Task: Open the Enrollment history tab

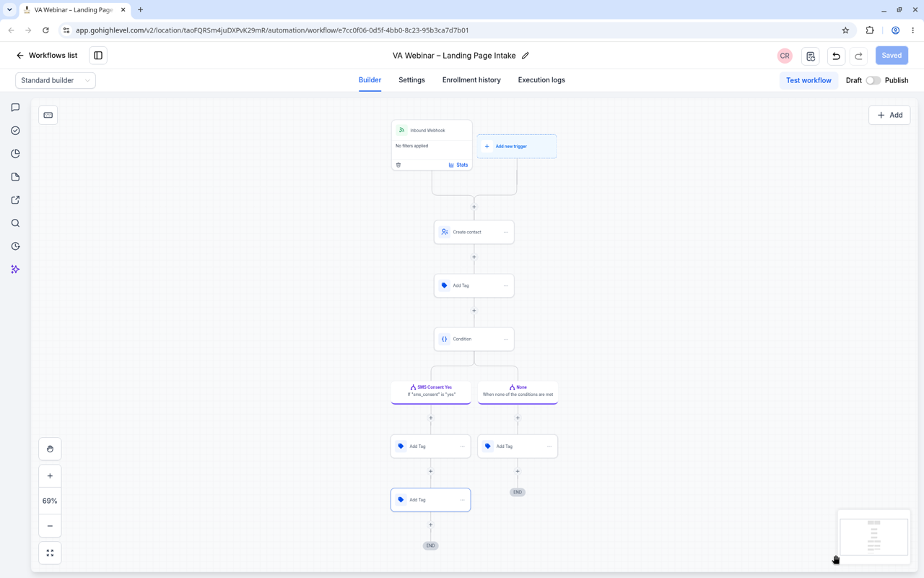Action: pos(471,80)
